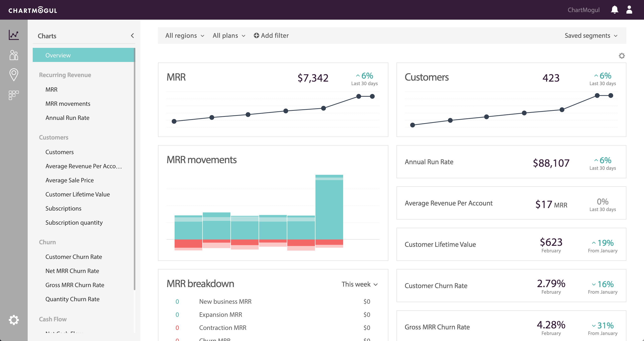The width and height of the screenshot is (644, 341).
Task: Click the settings gear icon top-right
Action: (622, 55)
